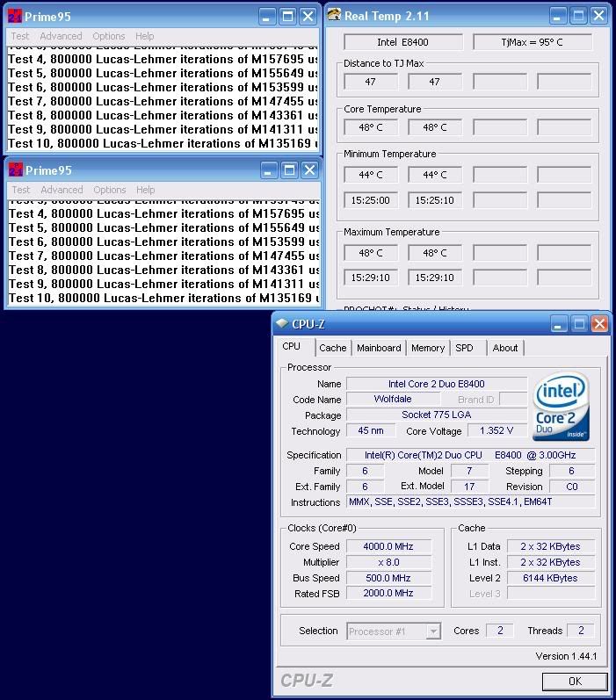This screenshot has height=700, width=616.
Task: Click the Real Temp title bar icon
Action: (x=334, y=15)
